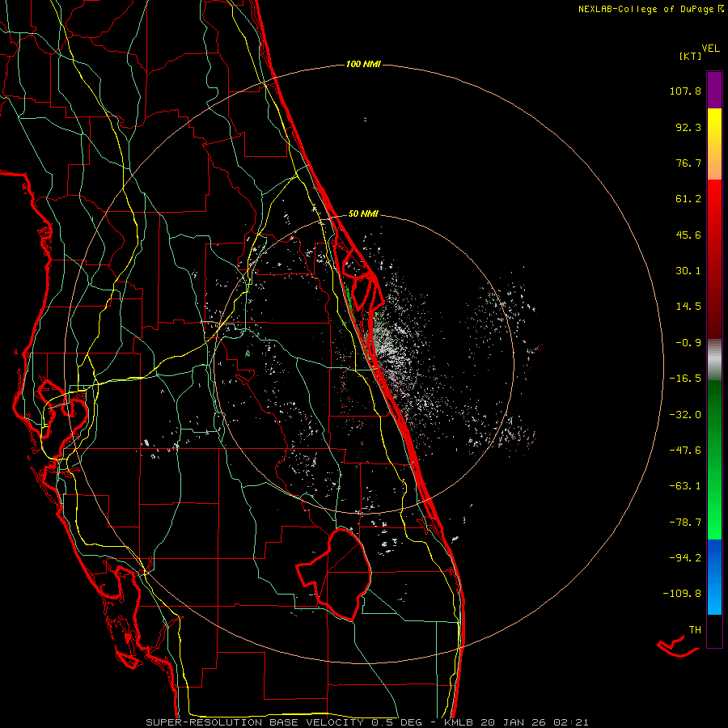Viewport: 728px width, 728px height.
Task: Click the -47.6 legend value
Action: (685, 451)
